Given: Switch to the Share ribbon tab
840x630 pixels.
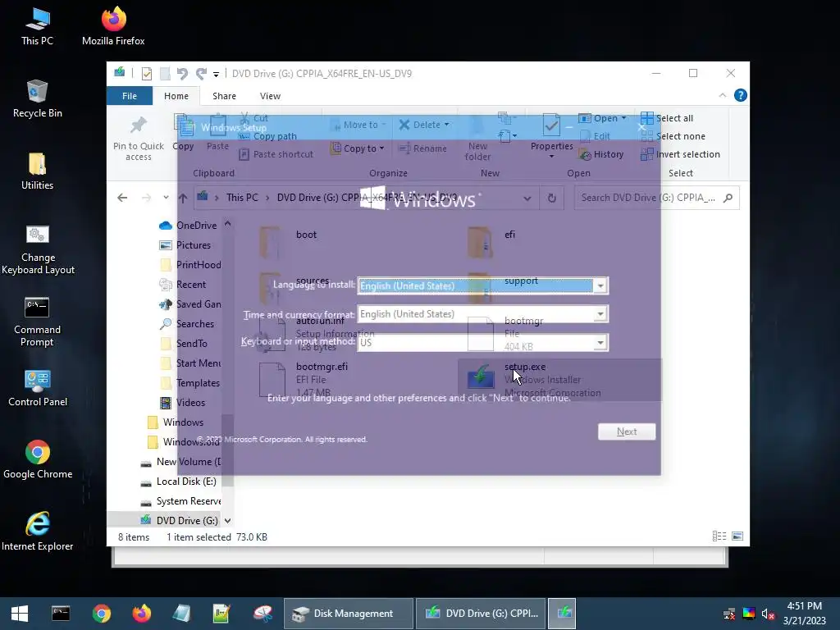Looking at the screenshot, I should [x=224, y=96].
